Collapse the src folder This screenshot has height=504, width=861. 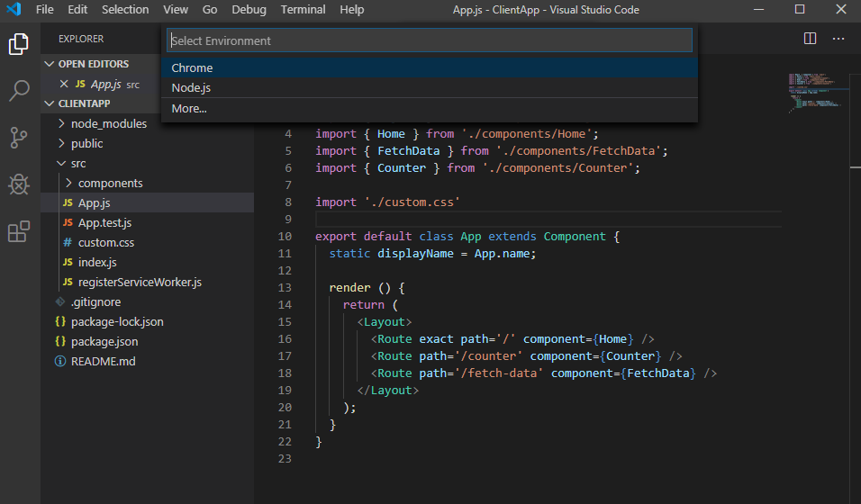click(x=61, y=163)
